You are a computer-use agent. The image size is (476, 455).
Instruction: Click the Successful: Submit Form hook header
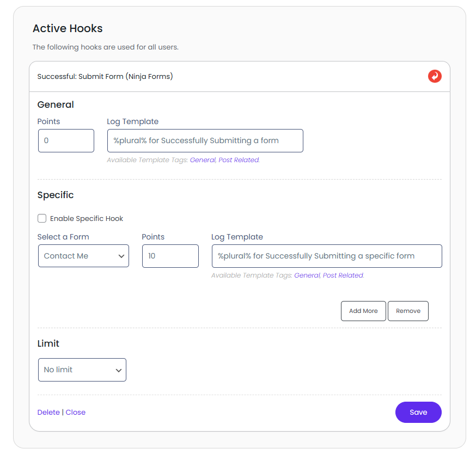pos(105,77)
